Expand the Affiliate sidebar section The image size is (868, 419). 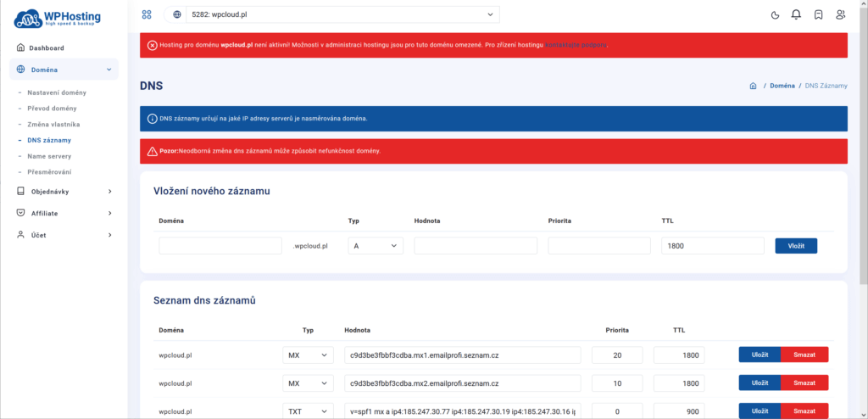tap(64, 213)
